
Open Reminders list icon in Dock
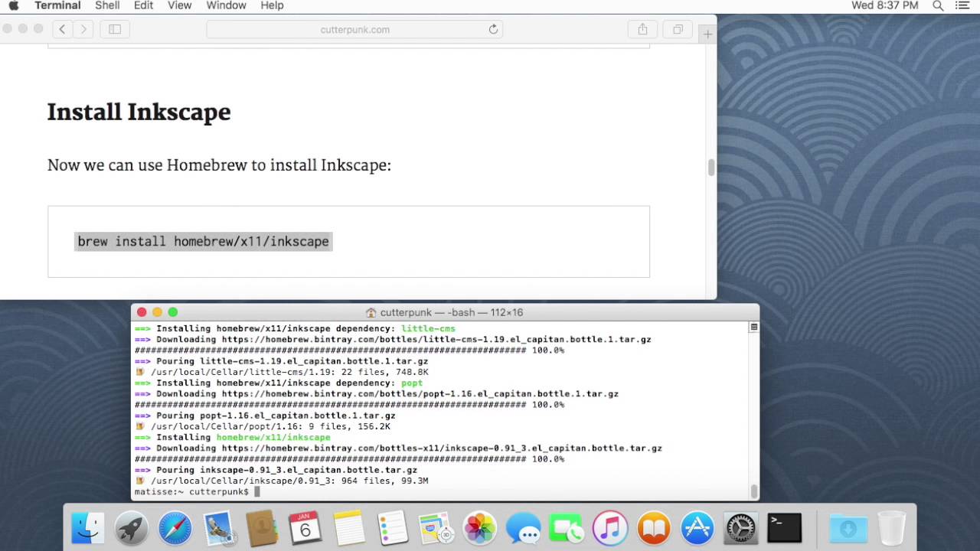[x=393, y=528]
